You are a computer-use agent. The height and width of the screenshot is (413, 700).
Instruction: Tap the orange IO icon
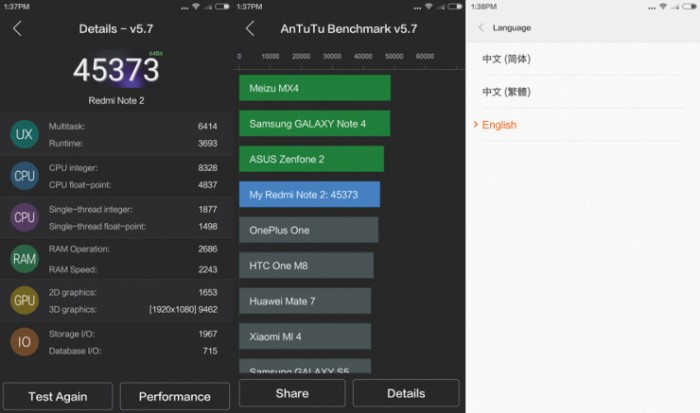24,342
